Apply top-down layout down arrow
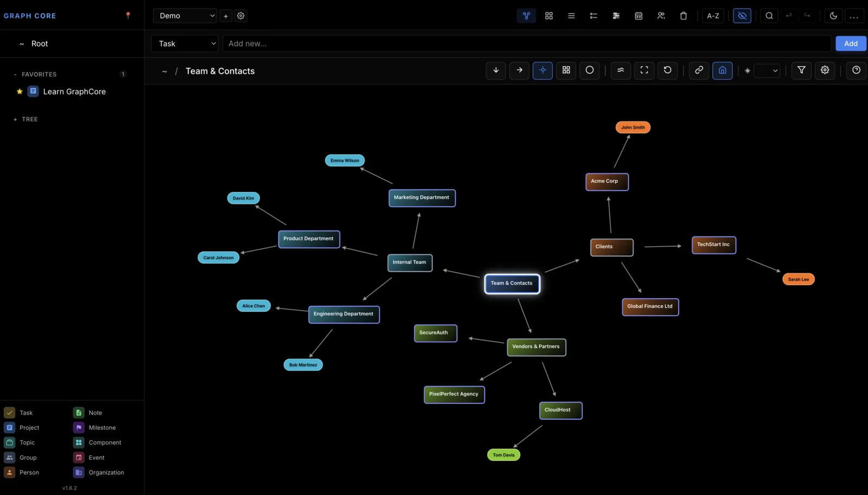The width and height of the screenshot is (868, 495). (x=496, y=70)
